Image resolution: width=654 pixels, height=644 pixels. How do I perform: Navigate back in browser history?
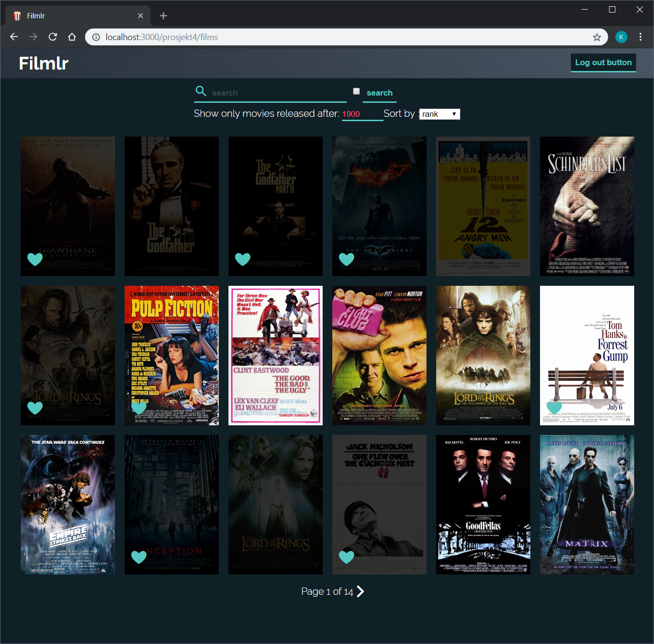(x=14, y=37)
